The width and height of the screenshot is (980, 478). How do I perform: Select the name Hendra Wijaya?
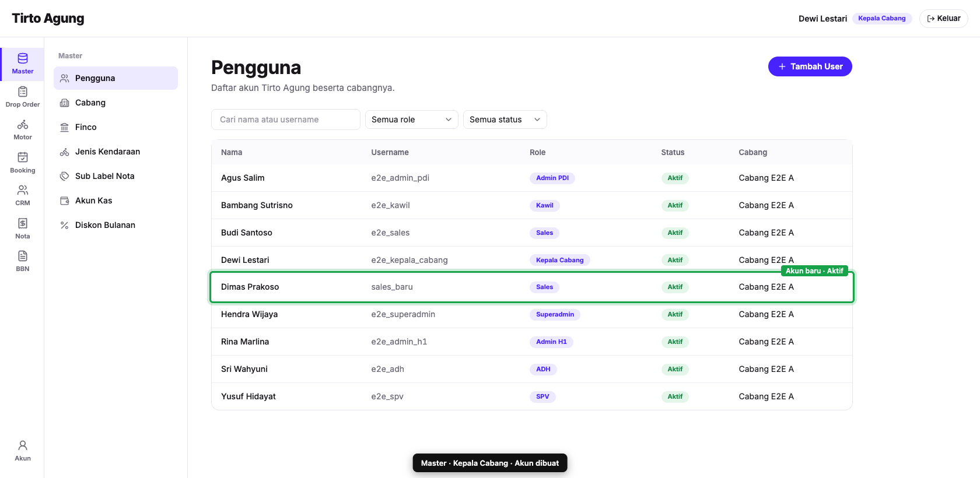249,314
